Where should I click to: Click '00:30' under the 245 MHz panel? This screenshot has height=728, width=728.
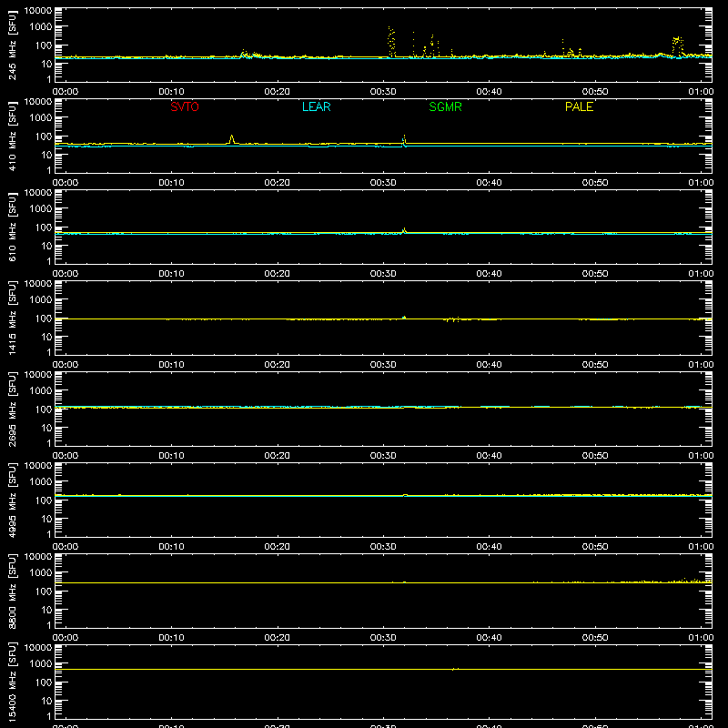click(x=383, y=92)
